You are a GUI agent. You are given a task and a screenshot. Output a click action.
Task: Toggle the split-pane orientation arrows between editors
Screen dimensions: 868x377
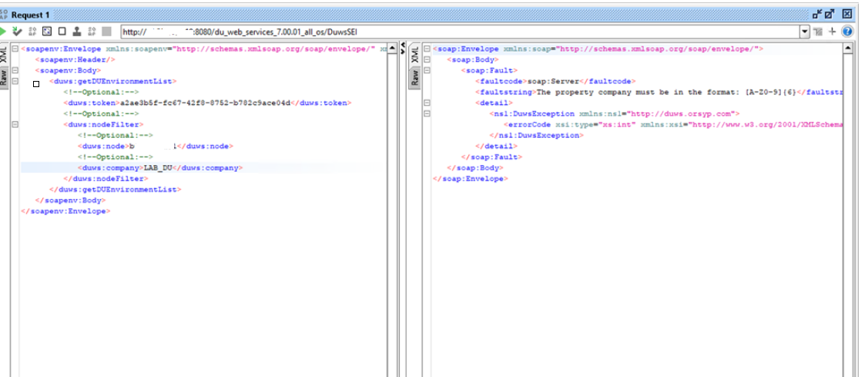tap(402, 48)
